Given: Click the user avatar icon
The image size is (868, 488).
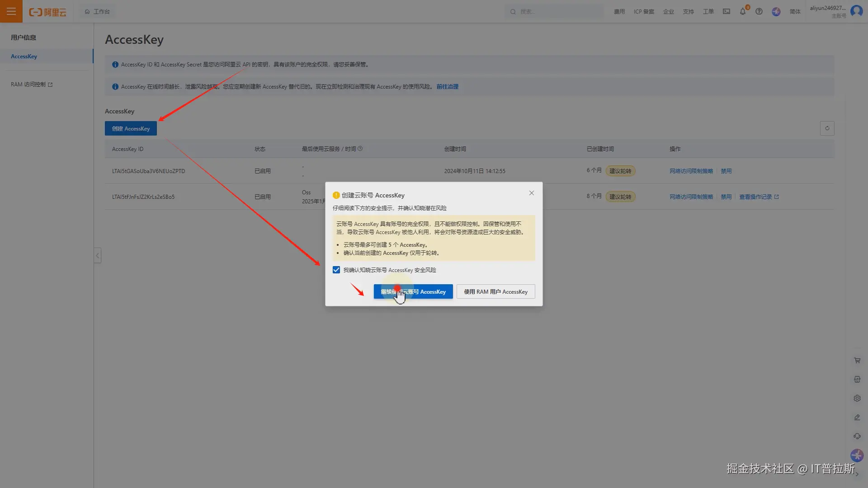Looking at the screenshot, I should [x=856, y=11].
